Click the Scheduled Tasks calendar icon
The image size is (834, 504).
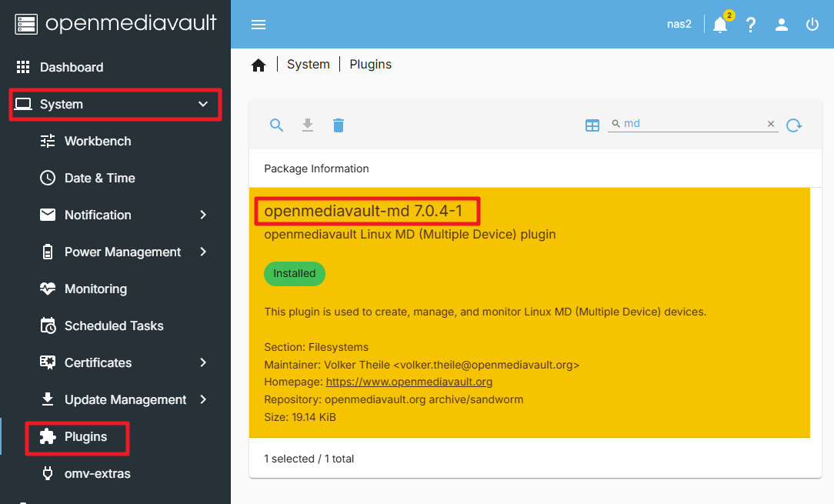(x=48, y=325)
